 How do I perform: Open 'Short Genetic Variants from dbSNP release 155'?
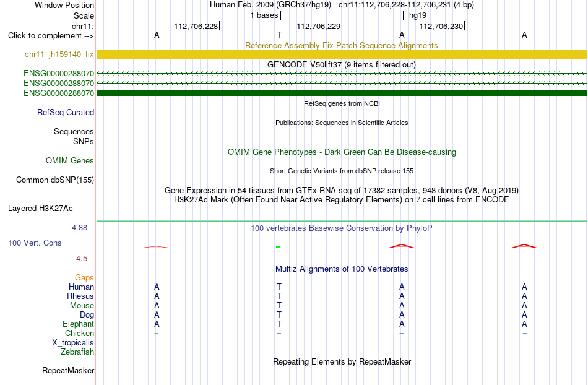tap(342, 171)
